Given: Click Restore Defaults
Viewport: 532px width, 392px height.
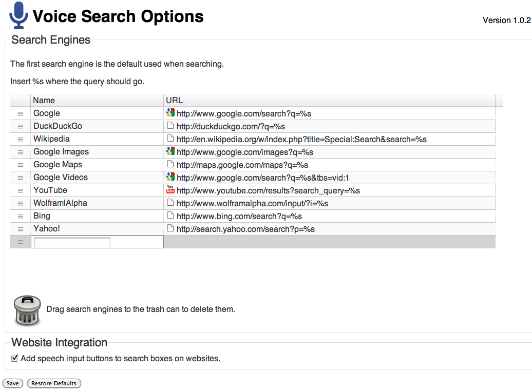Looking at the screenshot, I should [54, 383].
